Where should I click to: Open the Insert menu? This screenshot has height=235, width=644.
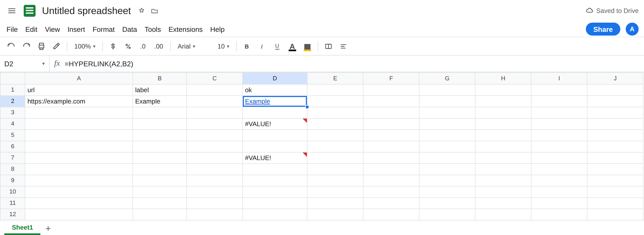click(76, 29)
